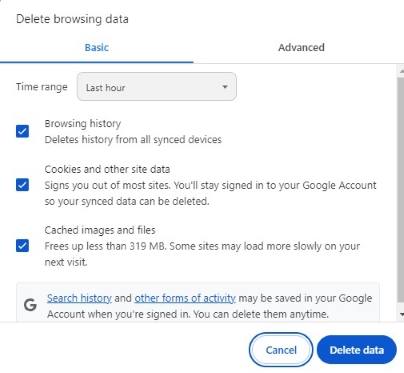The width and height of the screenshot is (404, 373).
Task: Click the scrollbar down arrow
Action: click(401, 314)
